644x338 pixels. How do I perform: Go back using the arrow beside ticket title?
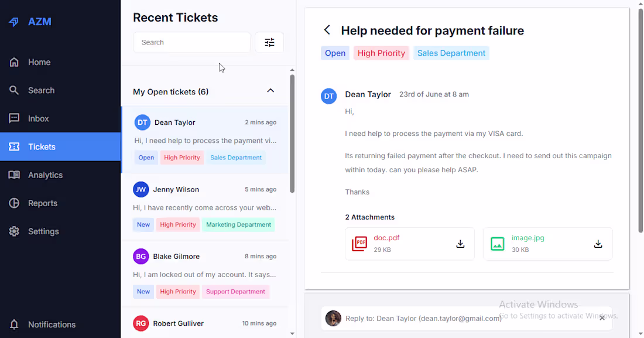pyautogui.click(x=327, y=30)
